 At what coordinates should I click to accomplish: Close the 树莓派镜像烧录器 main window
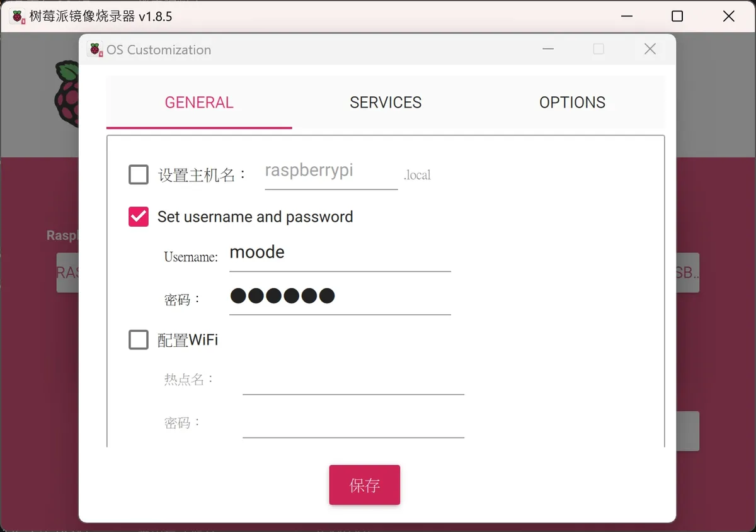click(729, 16)
